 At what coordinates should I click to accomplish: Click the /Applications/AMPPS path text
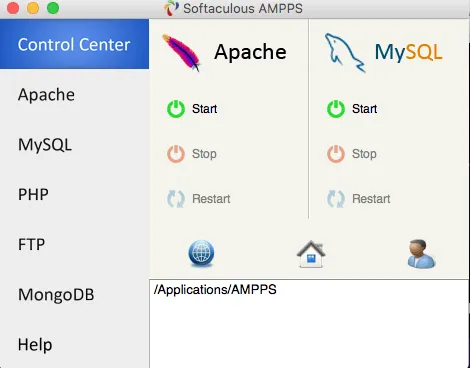(x=215, y=289)
